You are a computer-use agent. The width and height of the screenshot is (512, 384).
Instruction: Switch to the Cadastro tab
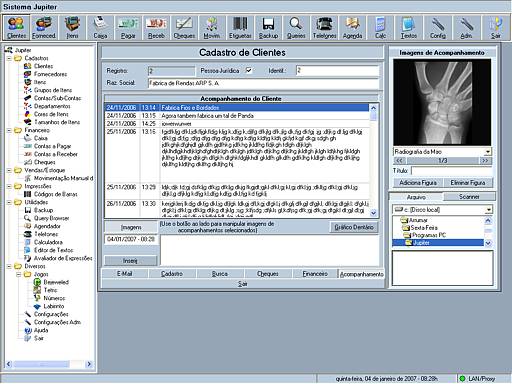(x=172, y=274)
